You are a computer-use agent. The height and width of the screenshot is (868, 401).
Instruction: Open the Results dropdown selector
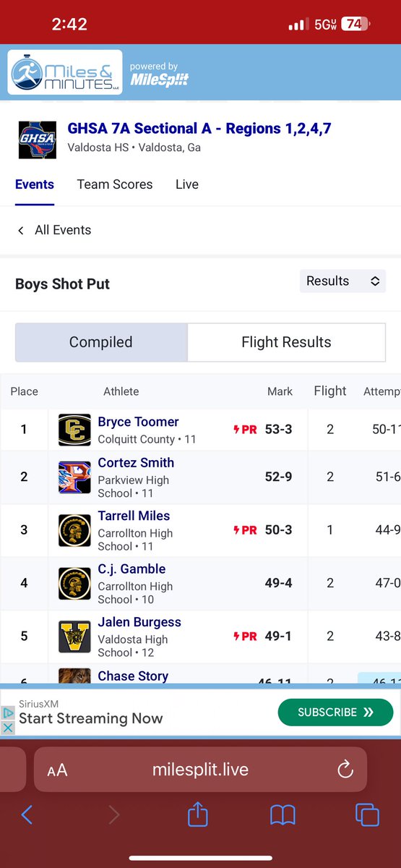point(342,281)
